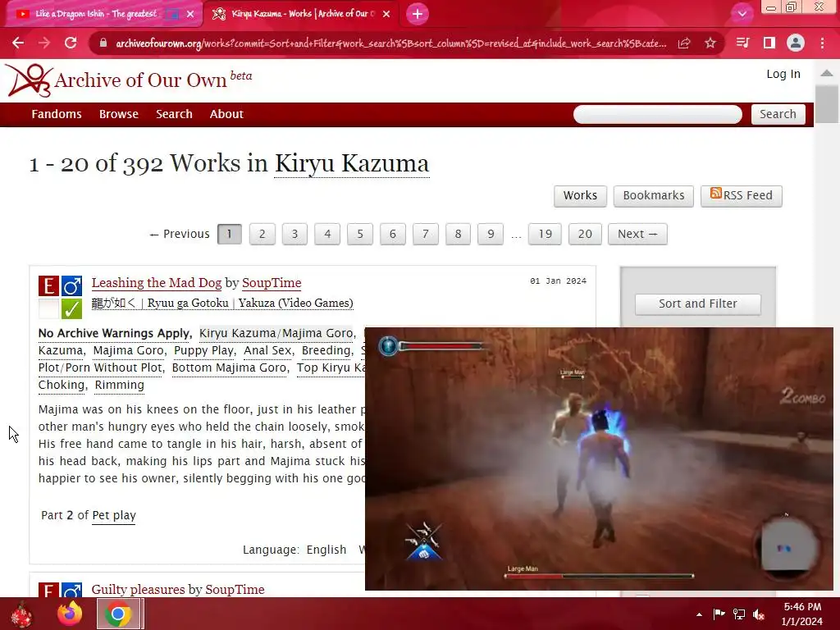Close the Like a Dragon Ishin tab
This screenshot has width=840, height=630.
[x=190, y=15]
